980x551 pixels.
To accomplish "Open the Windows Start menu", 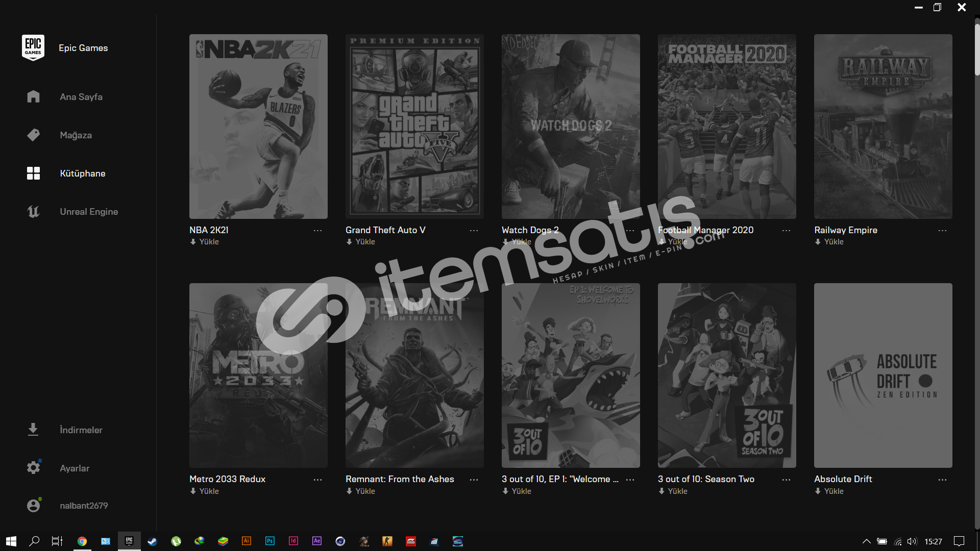I will 11,541.
